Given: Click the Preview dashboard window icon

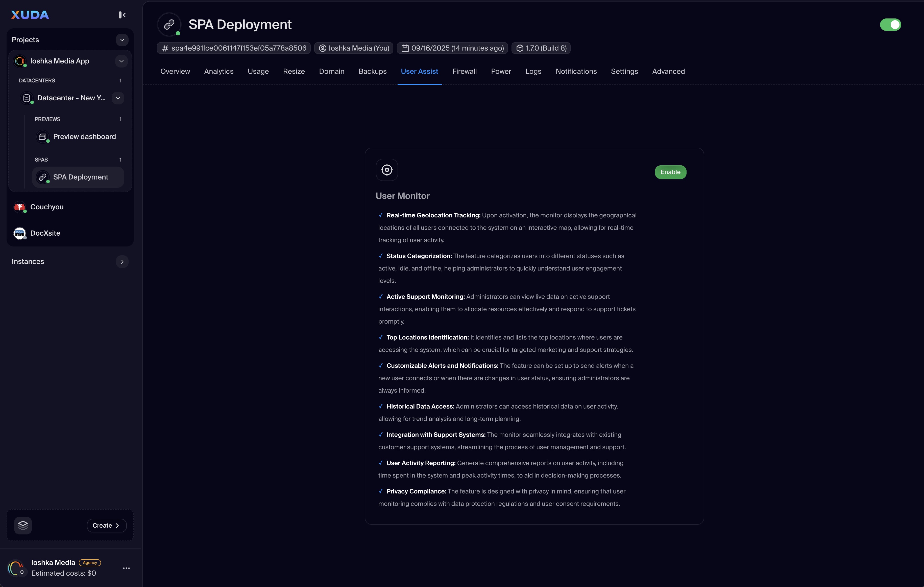Looking at the screenshot, I should pos(43,137).
